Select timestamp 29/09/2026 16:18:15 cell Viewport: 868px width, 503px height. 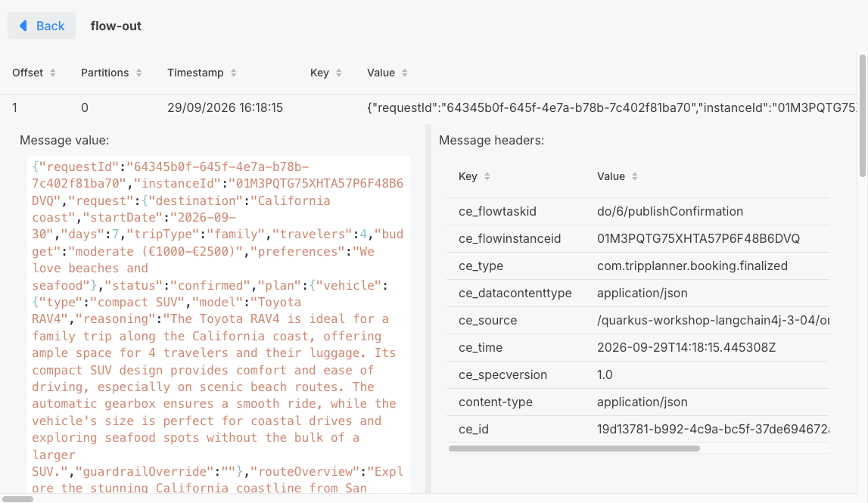tap(225, 108)
